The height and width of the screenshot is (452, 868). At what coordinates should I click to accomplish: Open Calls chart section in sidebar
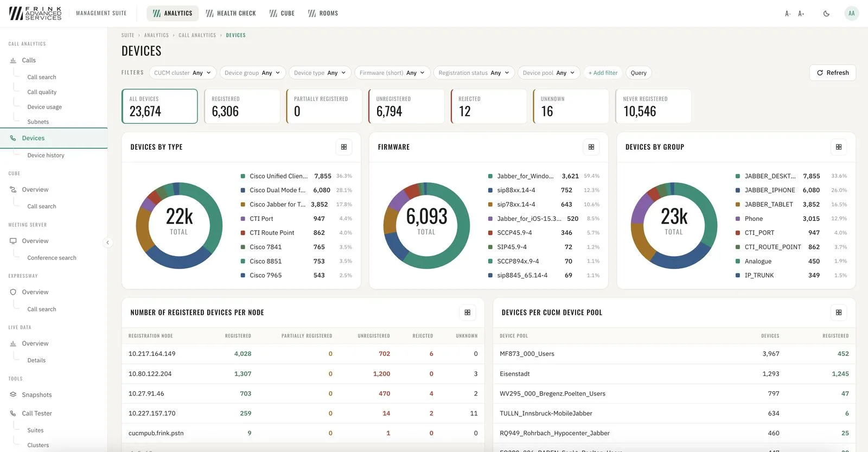tap(29, 60)
